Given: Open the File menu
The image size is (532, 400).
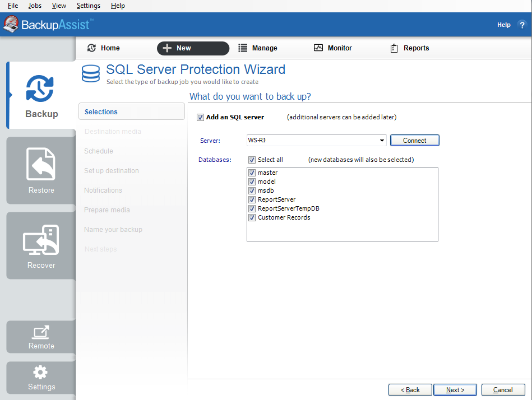Looking at the screenshot, I should tap(13, 6).
